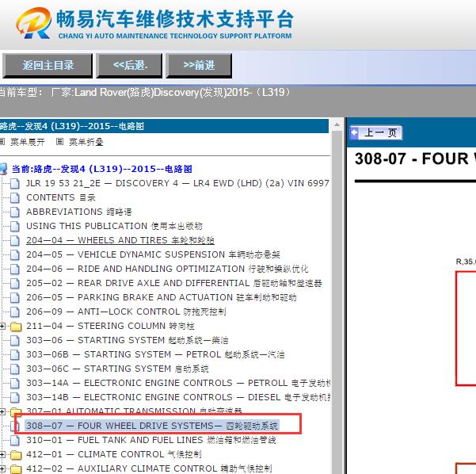
Task: Open 303-14A ELECTRONIC ENGINE CONTROLS - PETROLL
Action: coord(178,383)
